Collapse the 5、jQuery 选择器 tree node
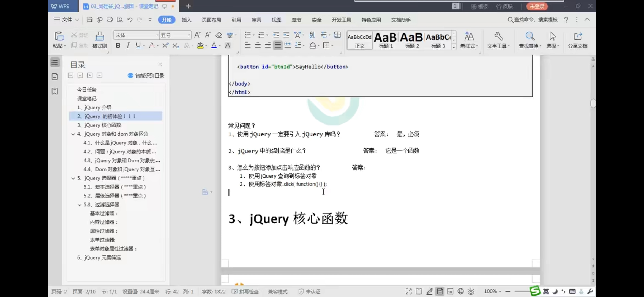This screenshot has width=644, height=297. click(73, 178)
